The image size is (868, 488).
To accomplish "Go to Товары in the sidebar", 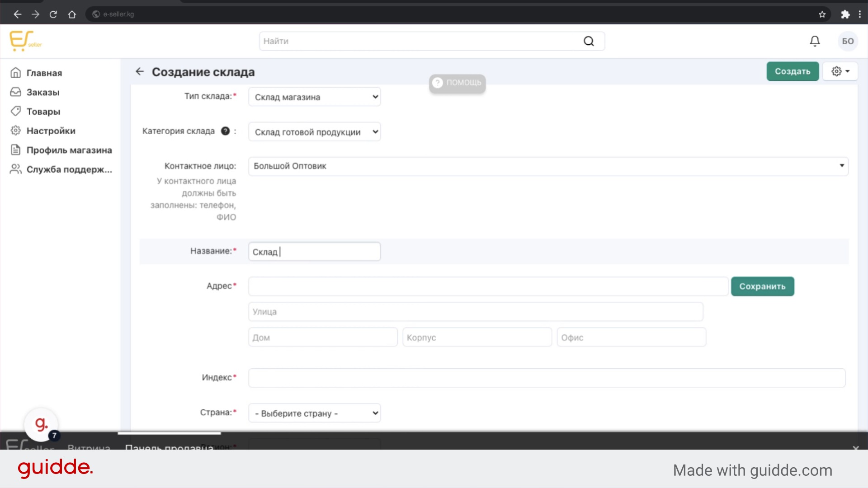I will tap(43, 112).
